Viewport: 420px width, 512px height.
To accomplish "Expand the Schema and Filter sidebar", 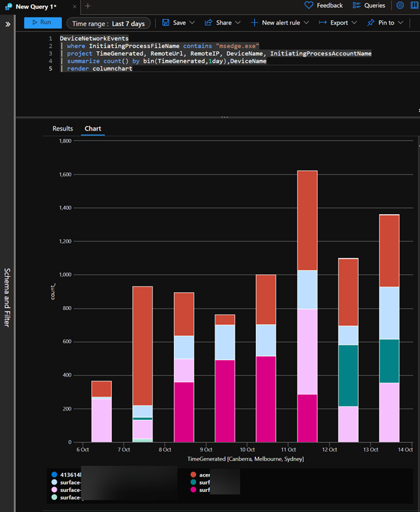I will (x=8, y=23).
